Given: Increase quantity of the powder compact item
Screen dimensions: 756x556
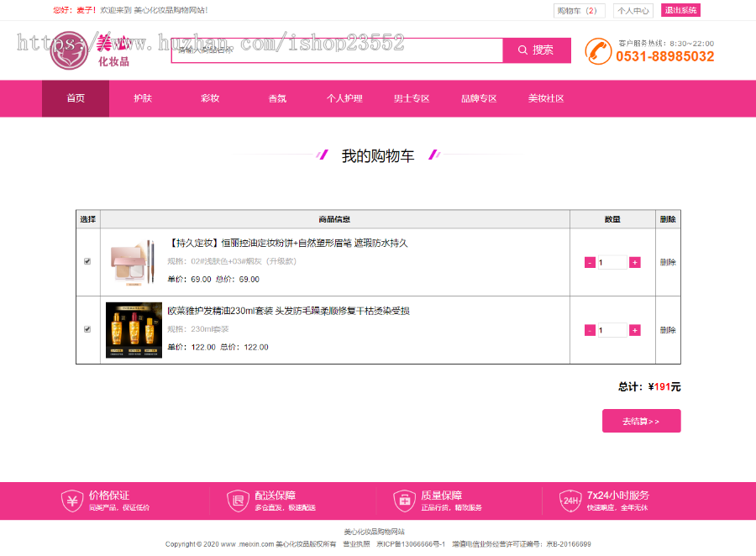Looking at the screenshot, I should pos(634,262).
